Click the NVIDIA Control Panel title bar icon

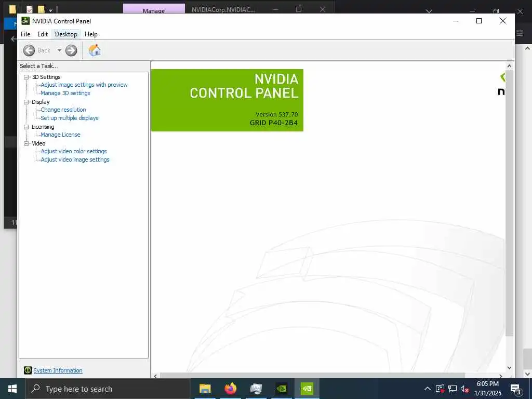point(25,21)
